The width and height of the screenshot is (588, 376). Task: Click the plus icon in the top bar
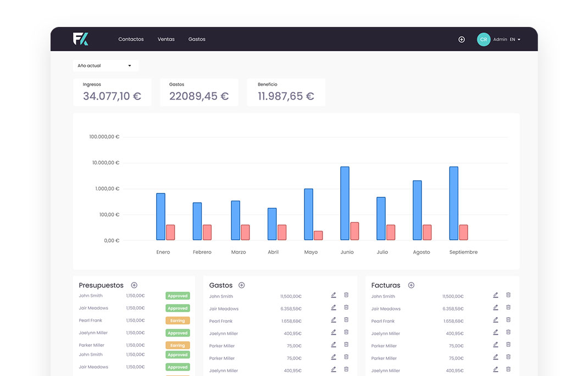pyautogui.click(x=462, y=40)
